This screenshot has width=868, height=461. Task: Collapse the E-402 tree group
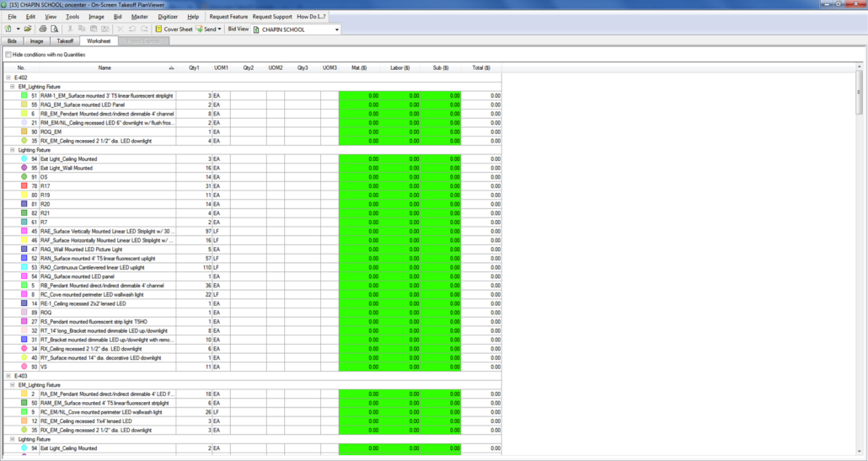click(x=6, y=78)
